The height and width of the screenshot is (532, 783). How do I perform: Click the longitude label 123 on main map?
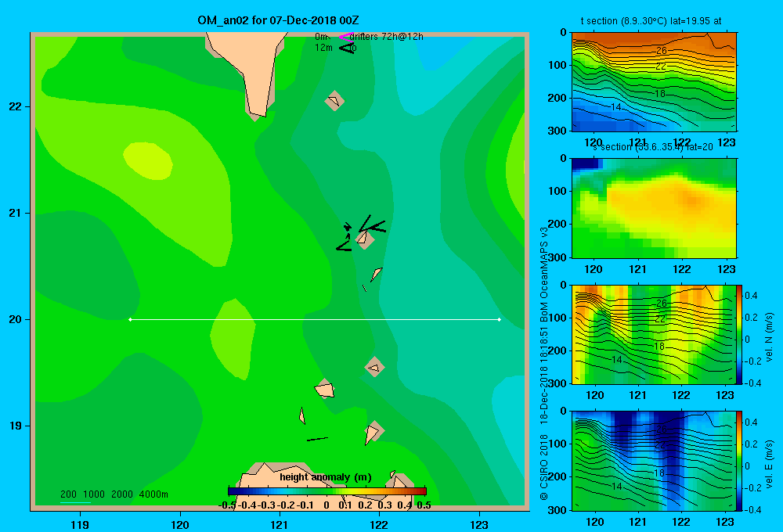point(479,525)
